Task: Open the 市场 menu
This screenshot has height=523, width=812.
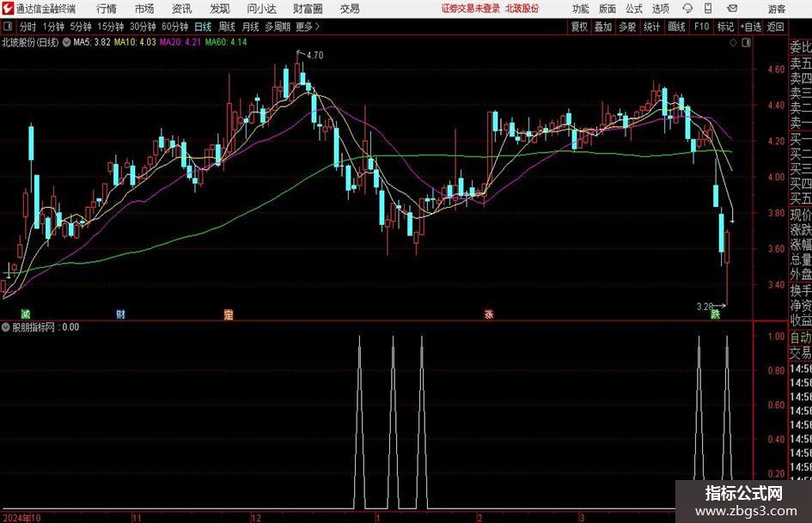Action: [x=144, y=9]
